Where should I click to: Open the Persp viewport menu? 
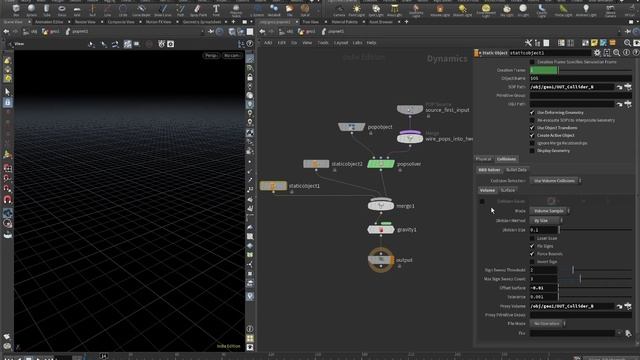coord(211,56)
